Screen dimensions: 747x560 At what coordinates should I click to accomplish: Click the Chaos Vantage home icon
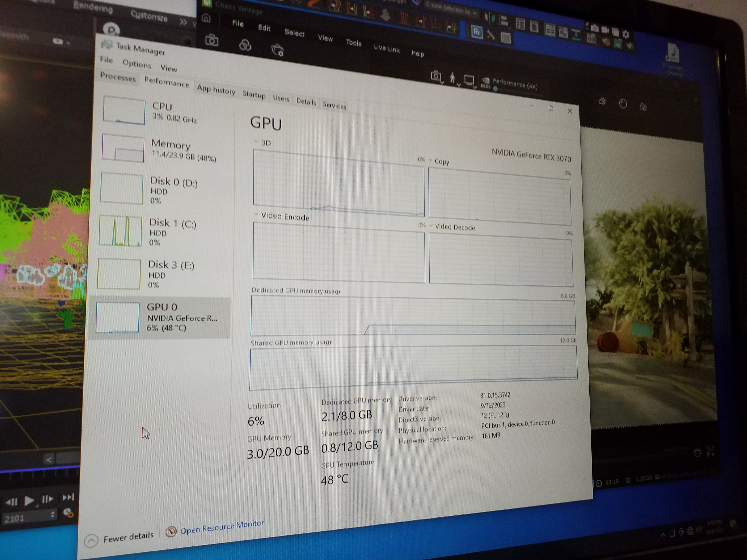[206, 19]
